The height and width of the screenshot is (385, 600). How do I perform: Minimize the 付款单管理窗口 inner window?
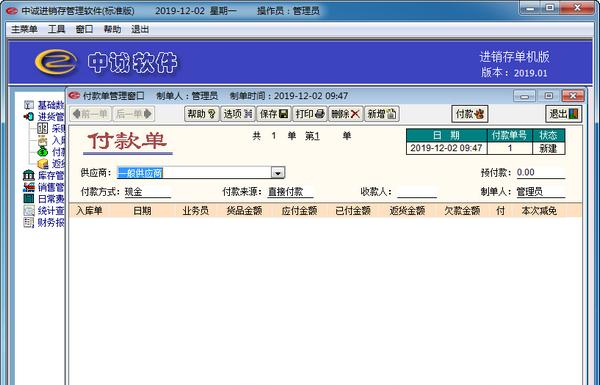pyautogui.click(x=524, y=96)
